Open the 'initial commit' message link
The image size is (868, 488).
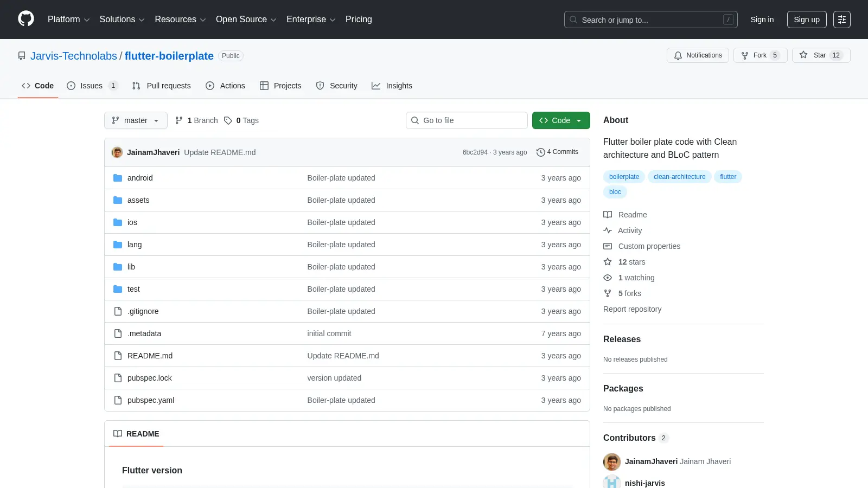[329, 333]
